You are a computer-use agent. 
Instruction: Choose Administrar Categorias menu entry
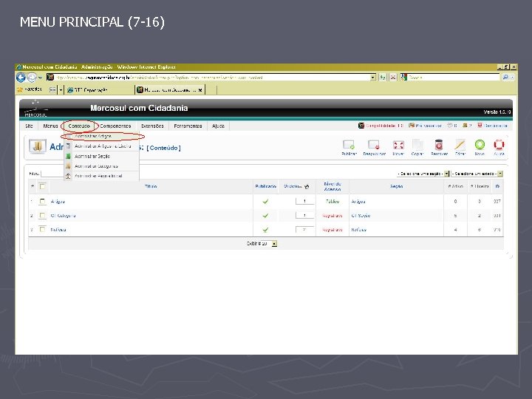tap(101, 166)
